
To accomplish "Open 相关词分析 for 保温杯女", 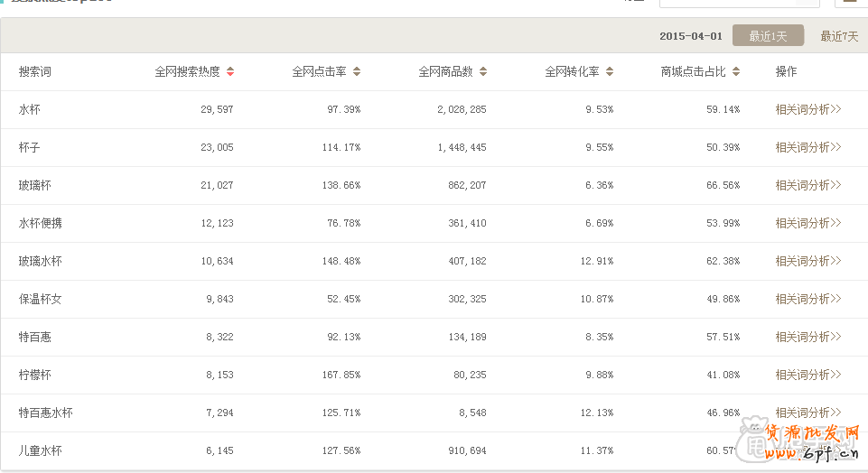I will [807, 299].
